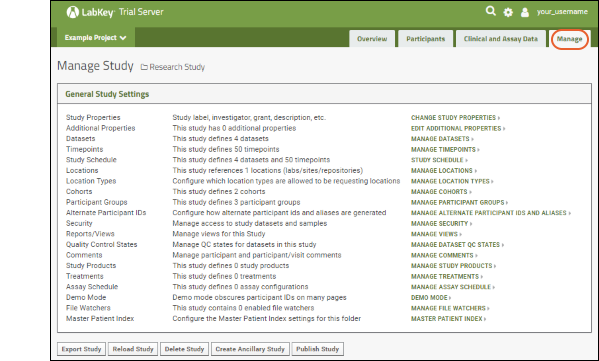
Task: Click the Quality Control States row label
Action: click(101, 244)
